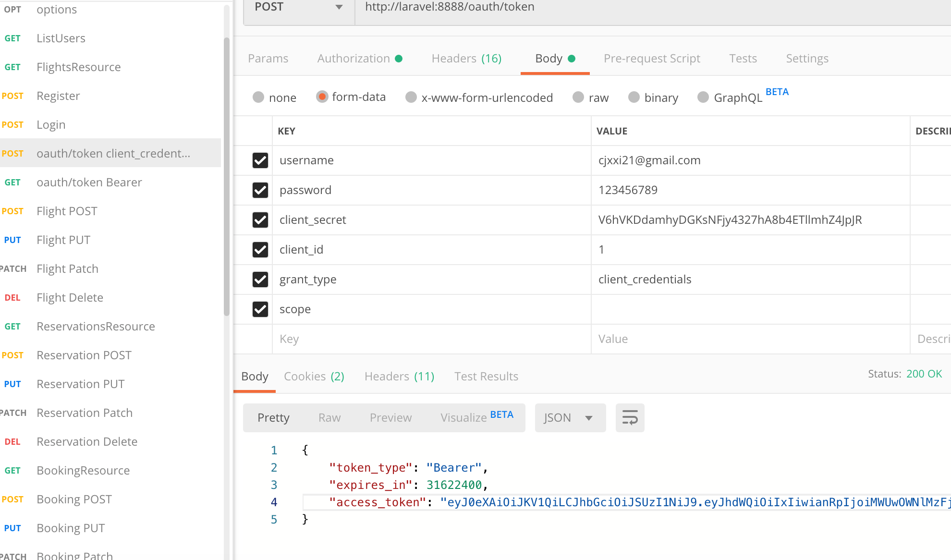View the Cookies (2) response tab
This screenshot has height=560, width=951.
[x=314, y=376]
